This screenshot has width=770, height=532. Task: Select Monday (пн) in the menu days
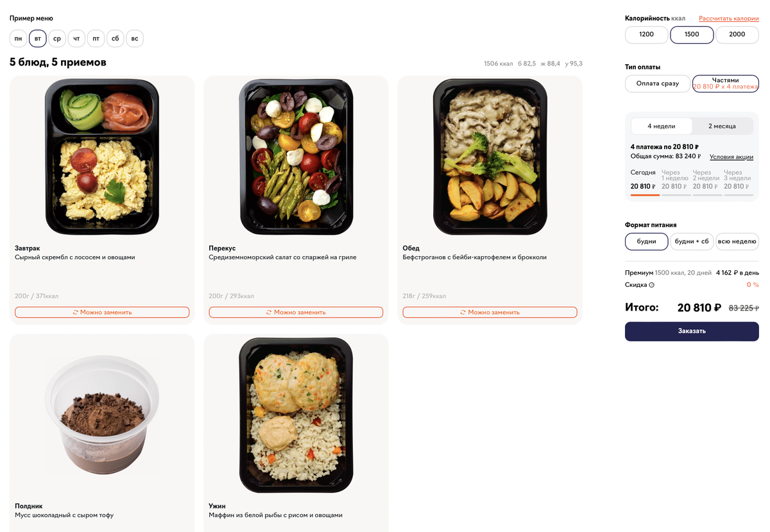(x=19, y=39)
